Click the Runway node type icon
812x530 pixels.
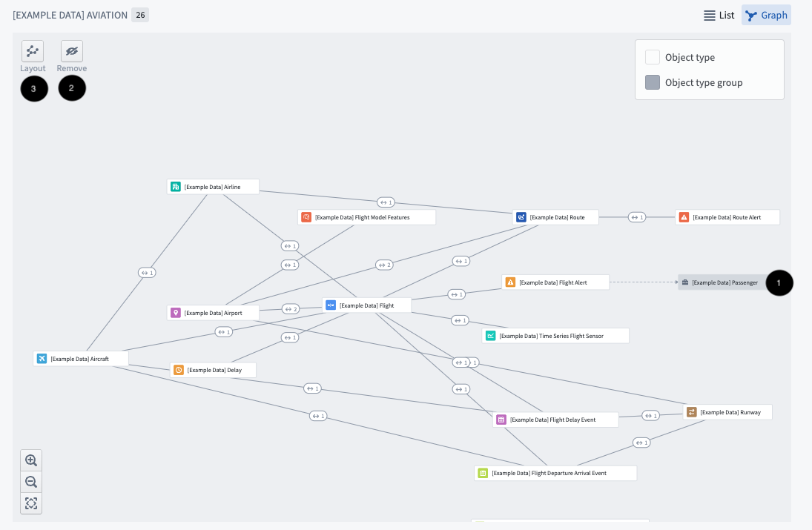point(692,412)
